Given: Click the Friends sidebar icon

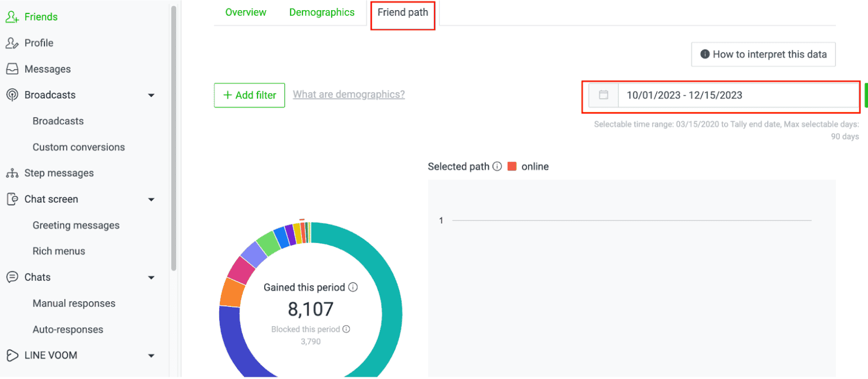Looking at the screenshot, I should click(12, 17).
